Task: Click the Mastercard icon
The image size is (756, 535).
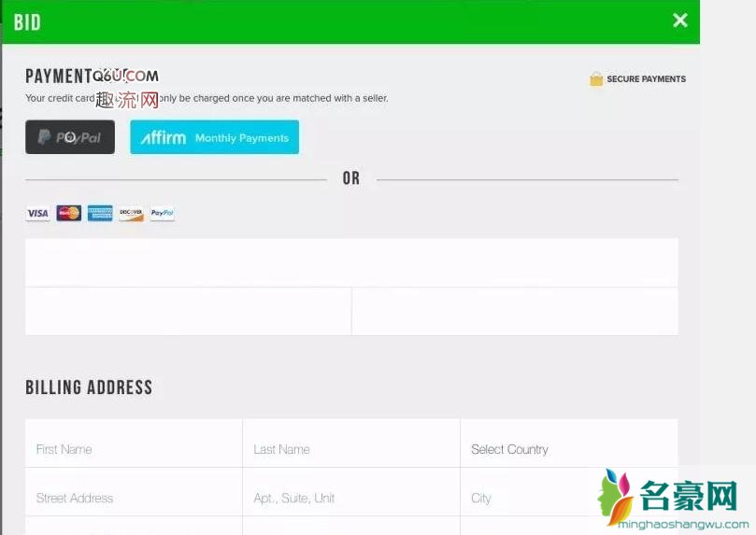Action: [x=68, y=214]
